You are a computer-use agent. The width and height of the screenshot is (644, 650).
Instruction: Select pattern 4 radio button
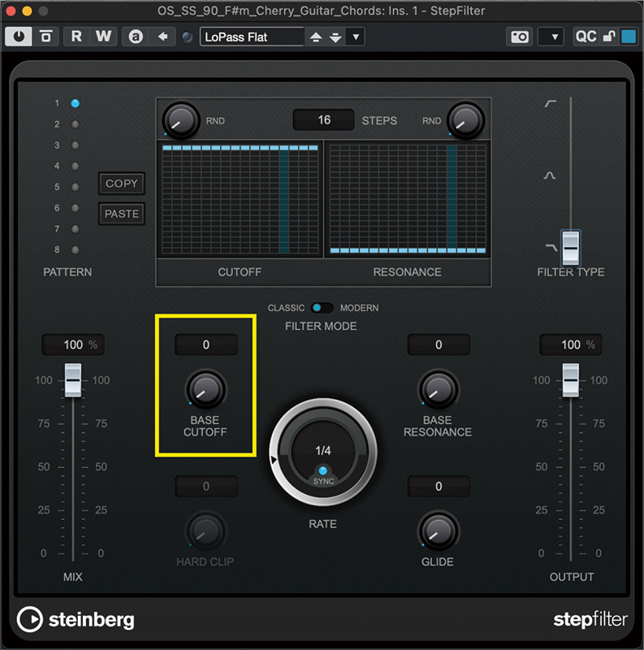(75, 166)
